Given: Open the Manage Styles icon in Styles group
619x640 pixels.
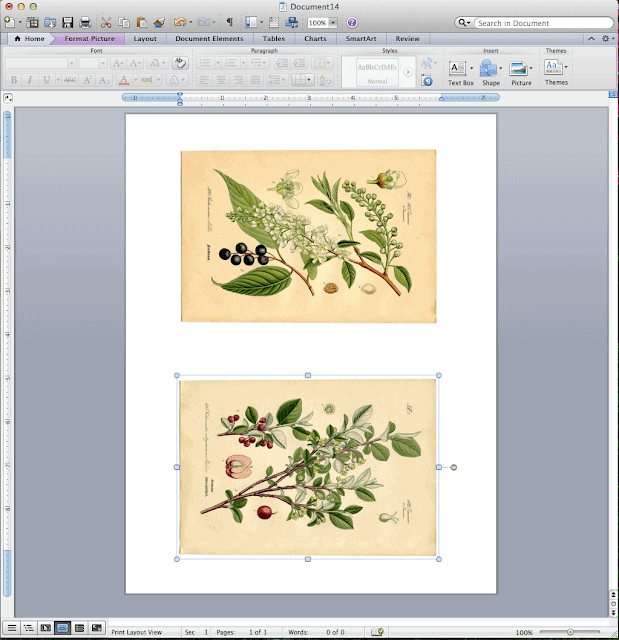Looking at the screenshot, I should click(x=427, y=80).
